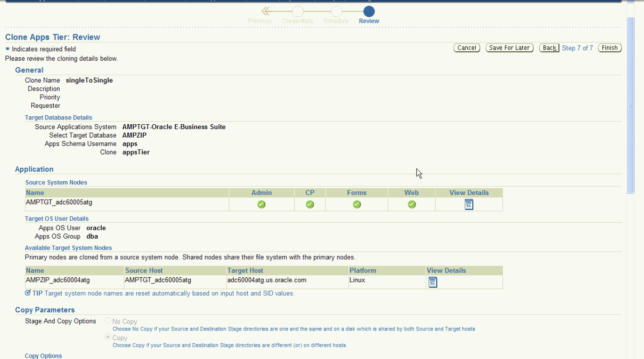Click the Source System Nodes subheading
This screenshot has width=644, height=359.
pyautogui.click(x=56, y=183)
